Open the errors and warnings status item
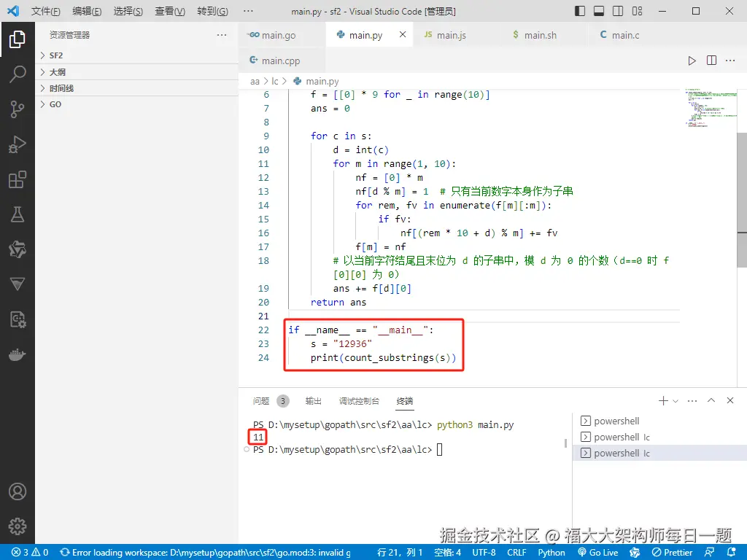Image resolution: width=747 pixels, height=560 pixels. tap(30, 553)
